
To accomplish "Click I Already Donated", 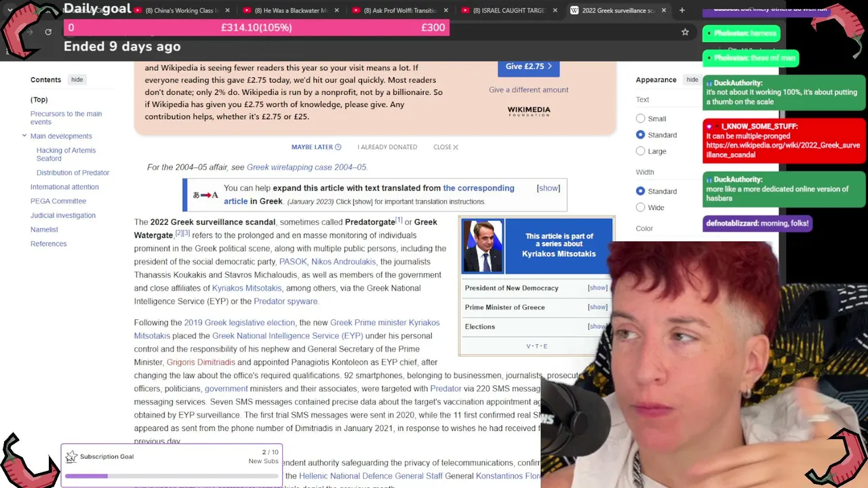I will click(387, 147).
